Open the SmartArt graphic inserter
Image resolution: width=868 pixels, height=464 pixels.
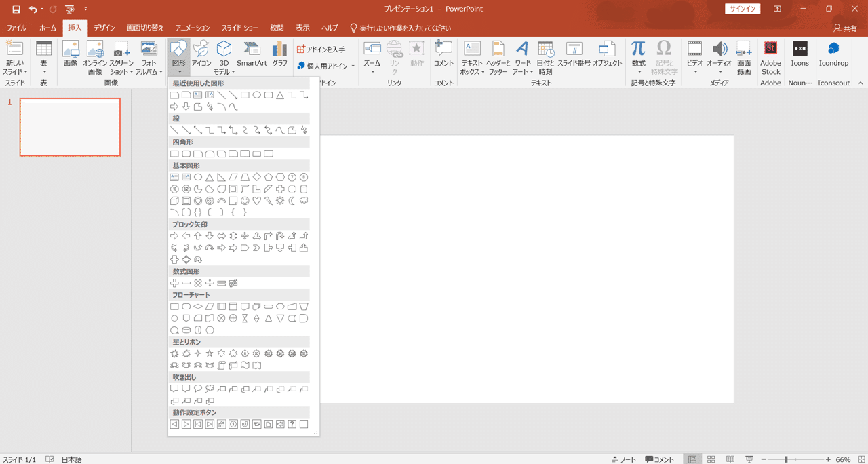point(252,54)
